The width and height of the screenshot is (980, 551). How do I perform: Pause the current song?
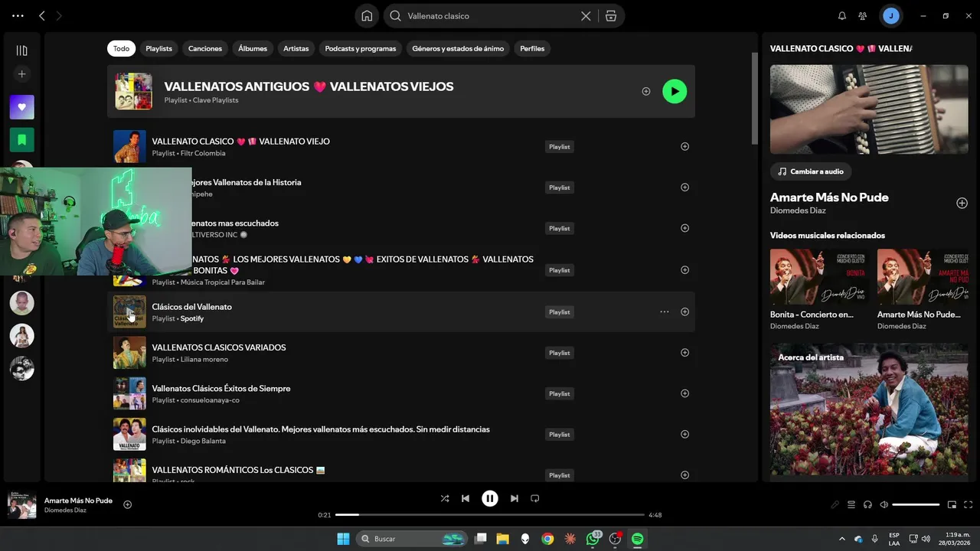490,498
